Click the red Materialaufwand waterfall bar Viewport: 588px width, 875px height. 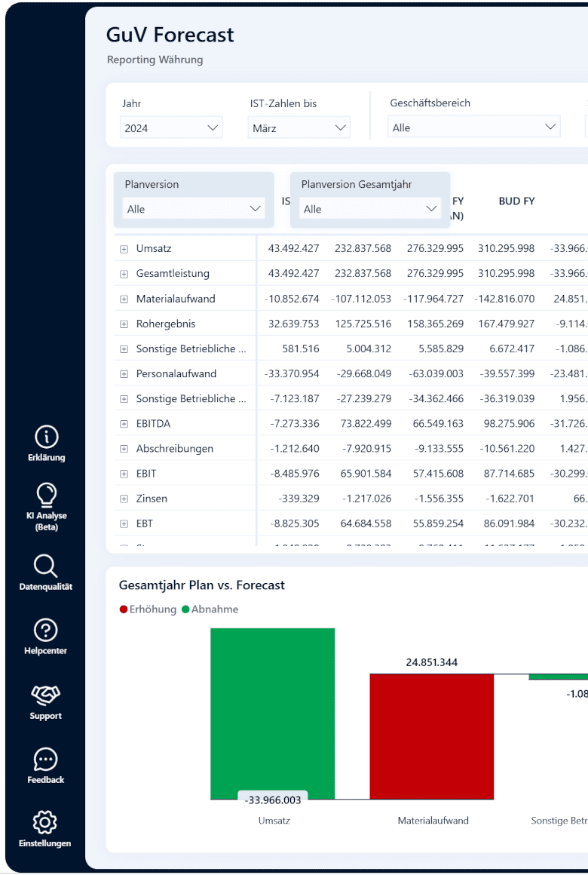click(432, 737)
